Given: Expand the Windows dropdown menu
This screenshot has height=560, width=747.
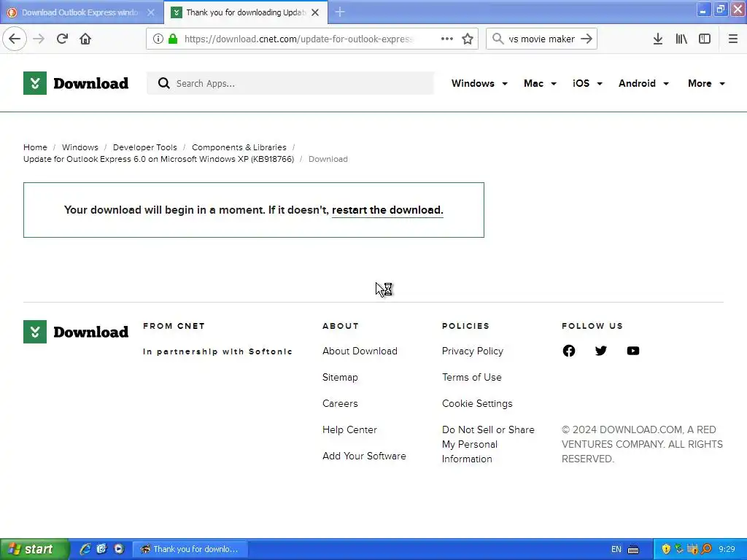Looking at the screenshot, I should (x=479, y=83).
